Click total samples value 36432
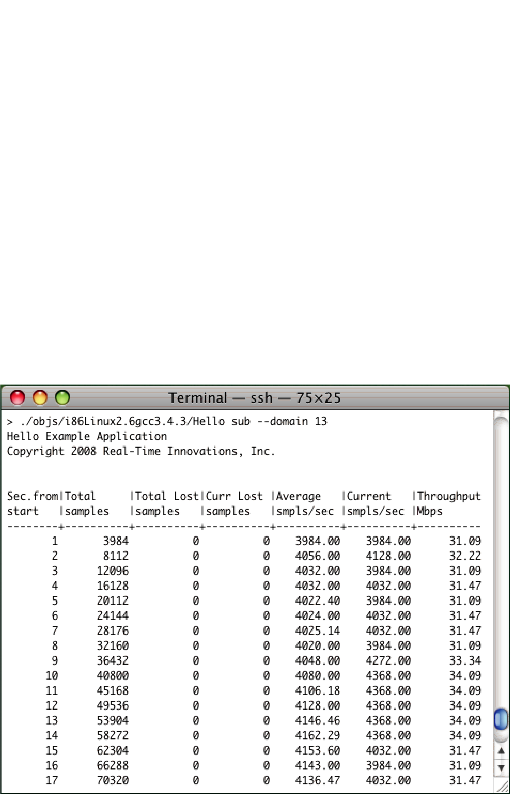 113,661
